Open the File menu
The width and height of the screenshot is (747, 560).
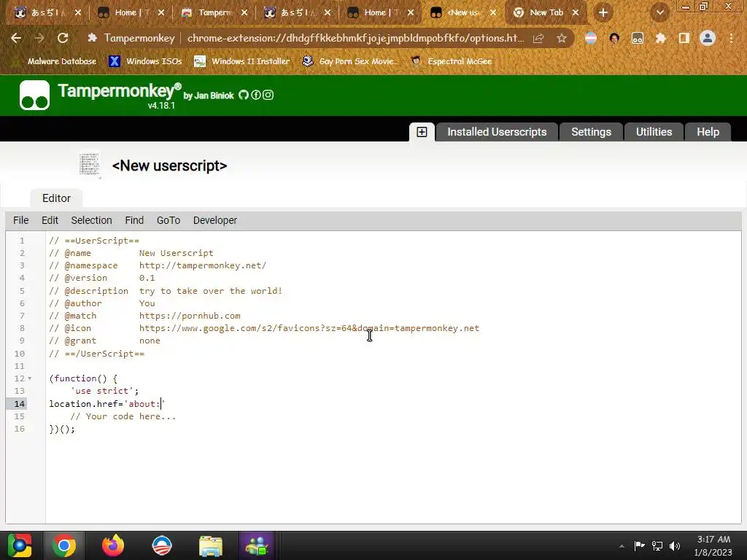(21, 220)
